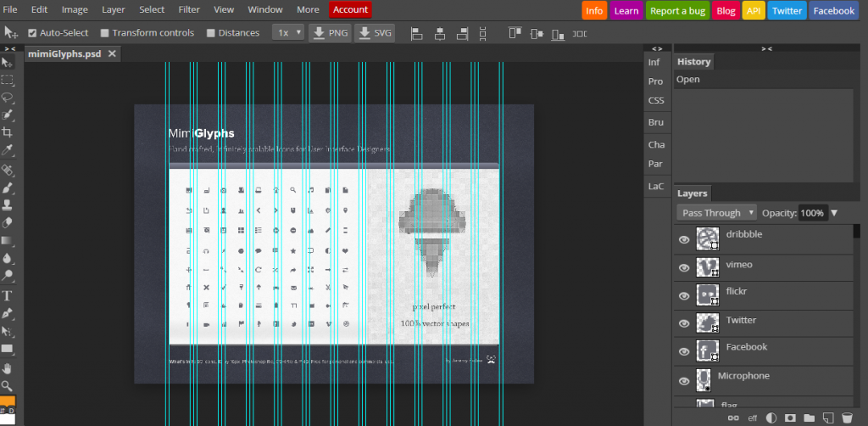
Task: Select the Rectangle Select marquee tool
Action: pyautogui.click(x=7, y=80)
